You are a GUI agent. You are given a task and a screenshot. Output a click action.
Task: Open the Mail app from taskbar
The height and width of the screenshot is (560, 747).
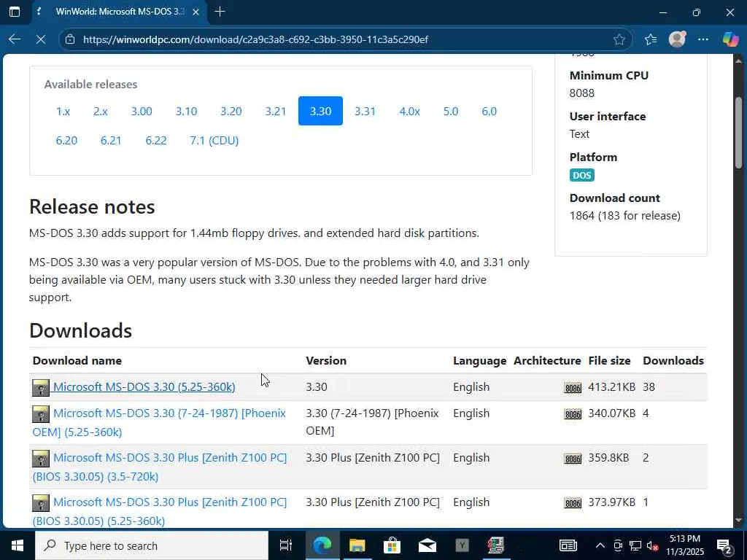click(427, 545)
